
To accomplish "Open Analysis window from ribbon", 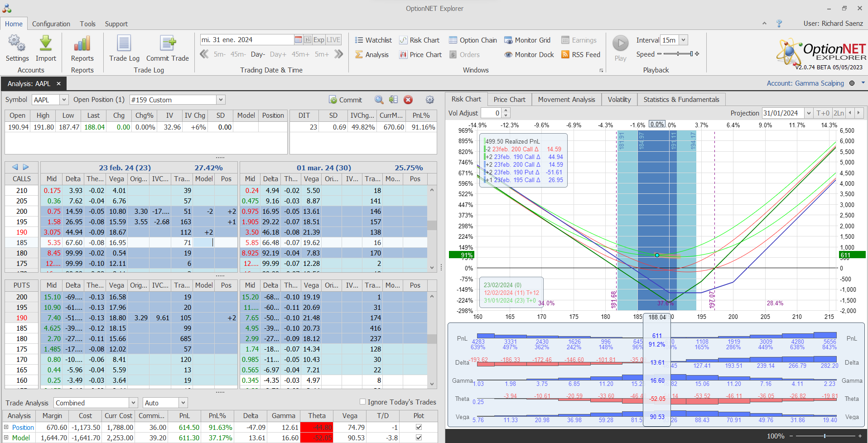I will [x=371, y=55].
